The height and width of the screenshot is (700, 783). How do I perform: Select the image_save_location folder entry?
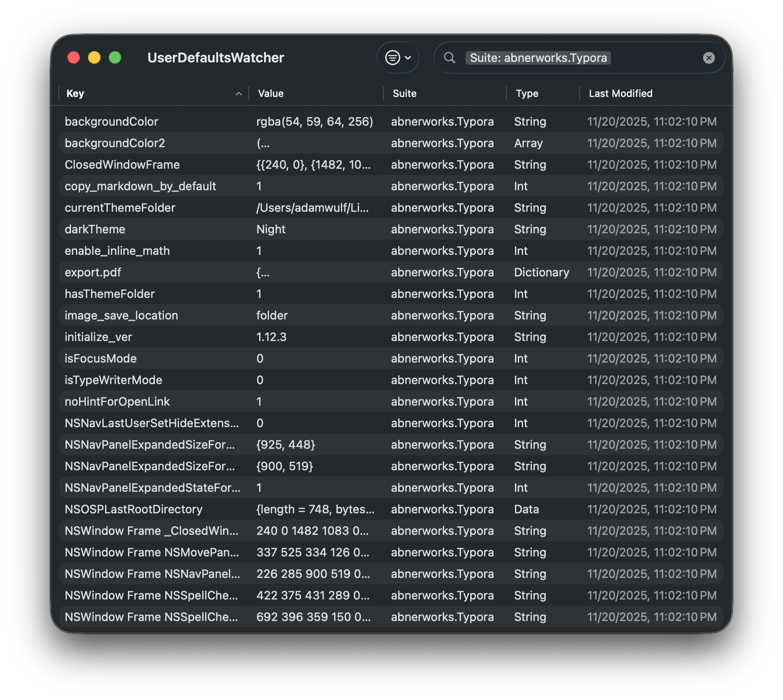[x=272, y=315]
